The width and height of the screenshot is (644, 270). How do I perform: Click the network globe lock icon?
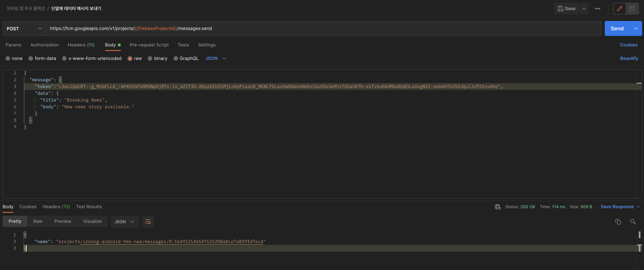tap(498, 207)
